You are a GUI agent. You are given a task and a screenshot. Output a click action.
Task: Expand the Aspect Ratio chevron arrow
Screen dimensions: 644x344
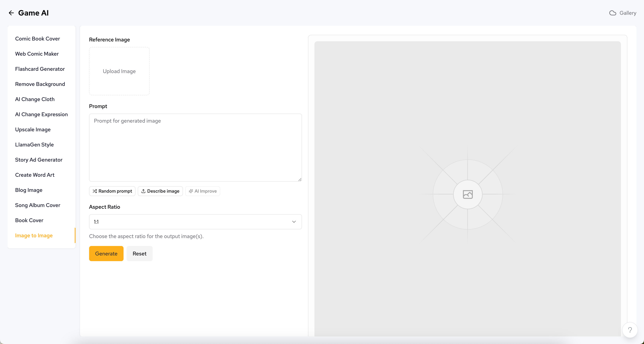(x=294, y=222)
